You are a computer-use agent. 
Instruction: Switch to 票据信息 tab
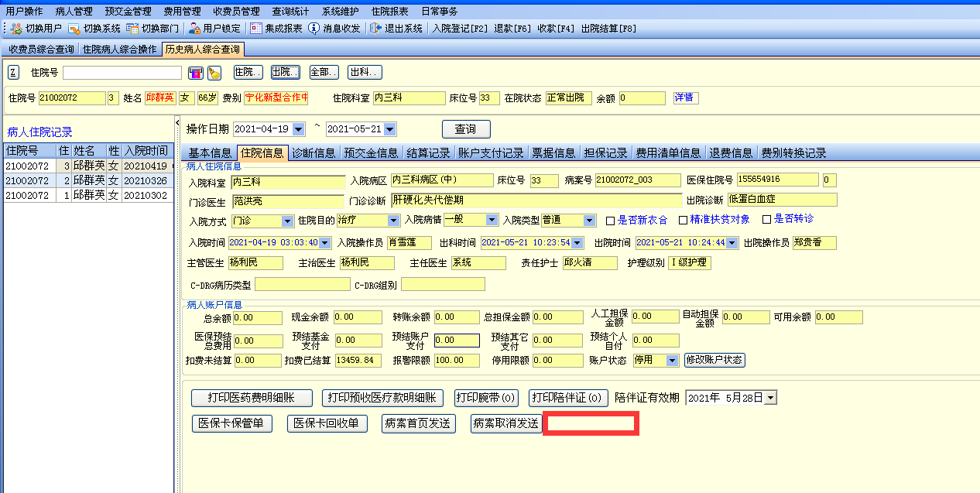click(x=553, y=153)
